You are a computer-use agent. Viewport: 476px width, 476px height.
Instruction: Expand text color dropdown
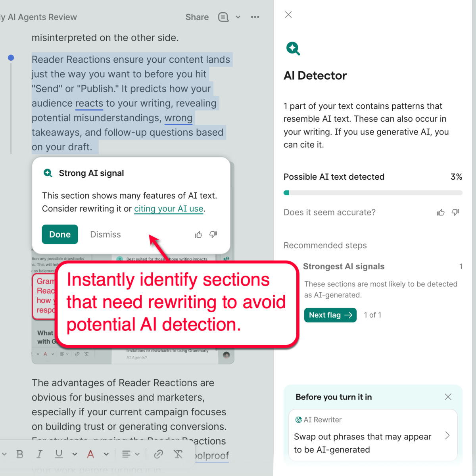tap(106, 454)
